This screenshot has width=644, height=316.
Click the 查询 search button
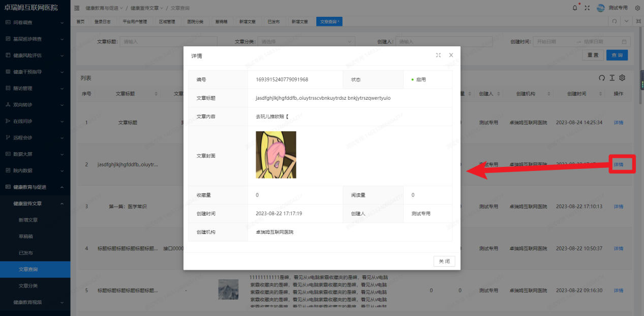pos(617,54)
